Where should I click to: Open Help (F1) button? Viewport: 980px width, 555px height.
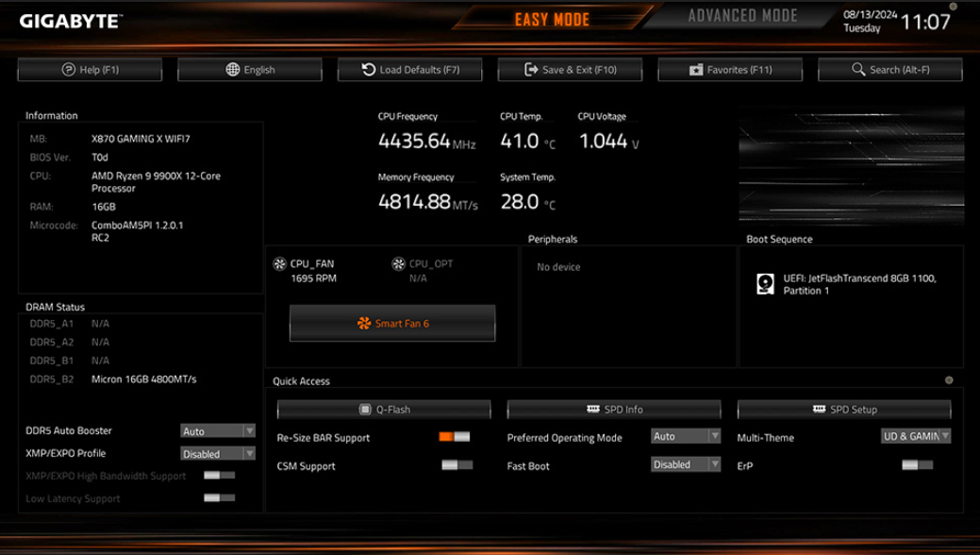point(90,70)
